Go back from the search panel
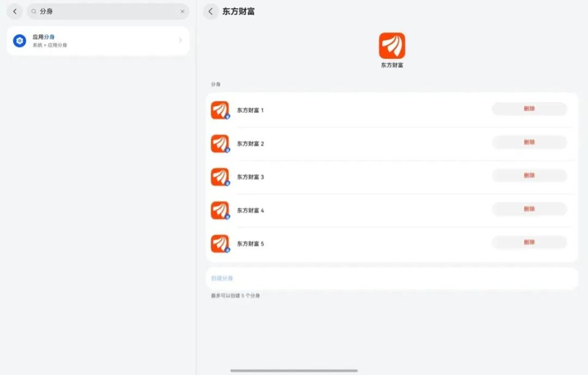The image size is (588, 375). [15, 11]
